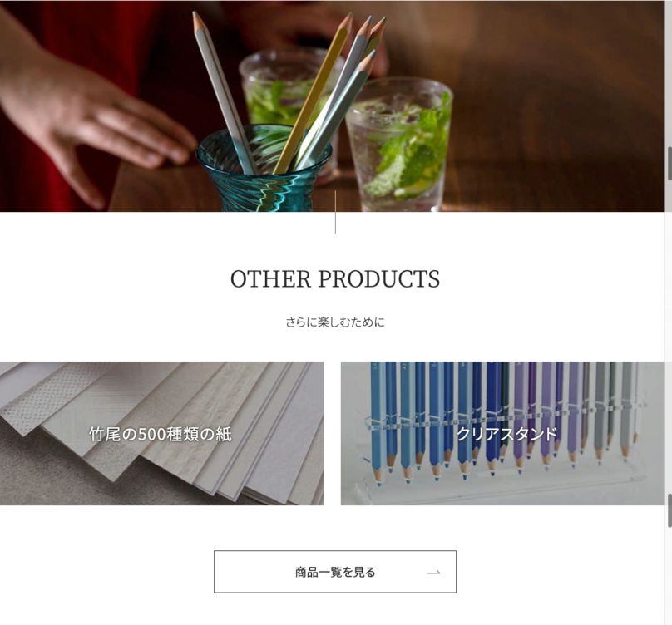Click the yellow pencil in the hero photo
This screenshot has width=672, height=625.
[312, 96]
